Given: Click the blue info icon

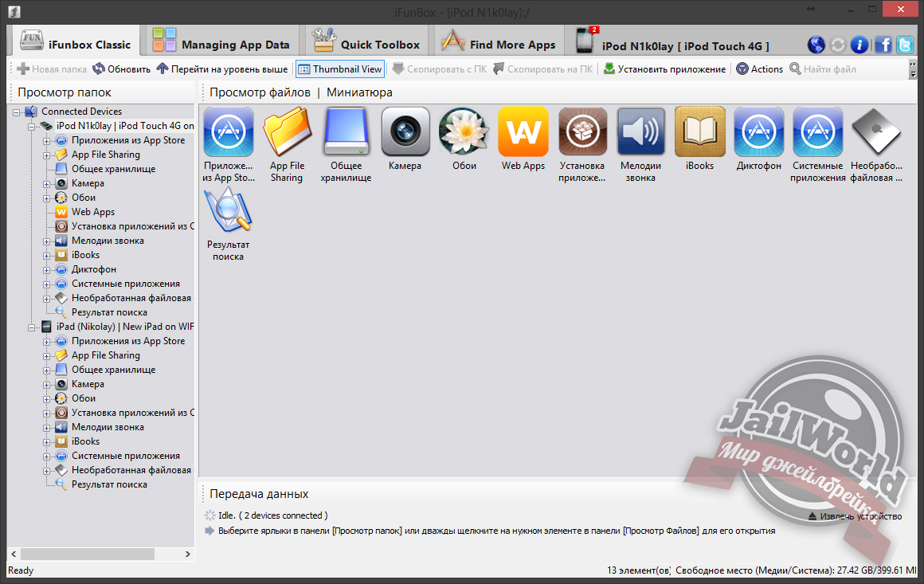Looking at the screenshot, I should click(859, 45).
